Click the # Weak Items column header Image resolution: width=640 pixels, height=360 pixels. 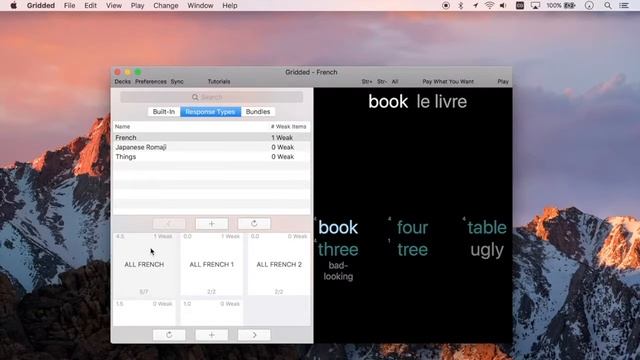coord(288,127)
